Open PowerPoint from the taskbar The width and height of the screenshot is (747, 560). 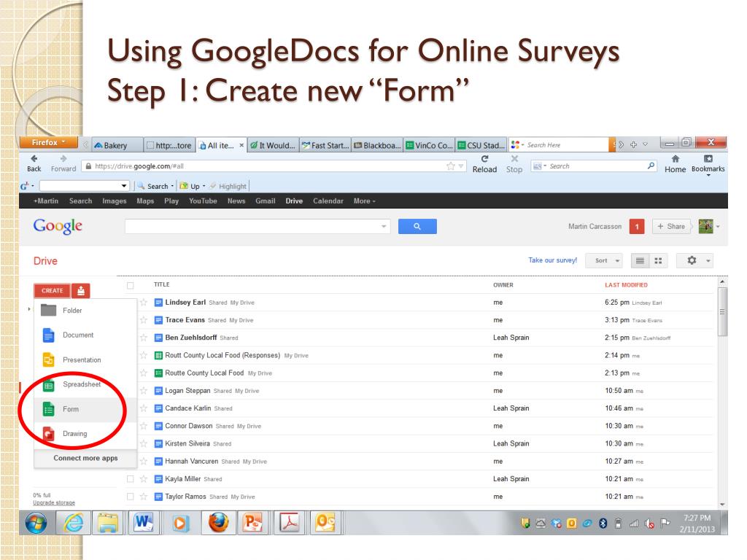click(x=252, y=523)
